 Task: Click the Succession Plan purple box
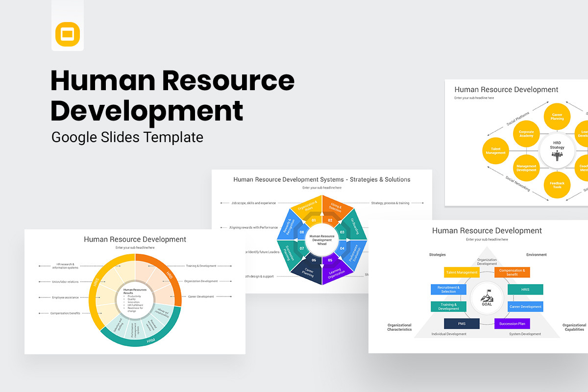coord(512,324)
